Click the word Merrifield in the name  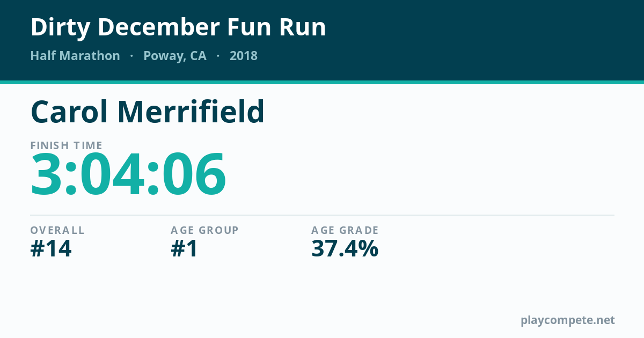[191, 112]
